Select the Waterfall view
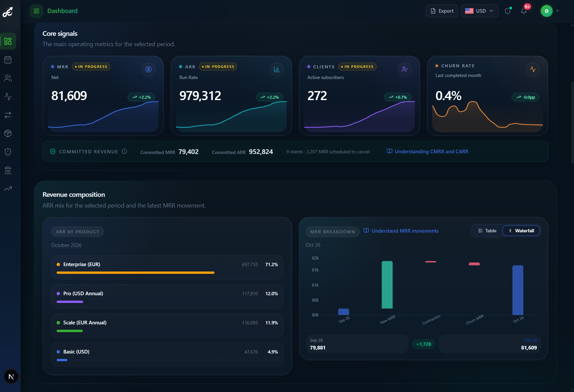The height and width of the screenshot is (392, 574). pos(521,231)
